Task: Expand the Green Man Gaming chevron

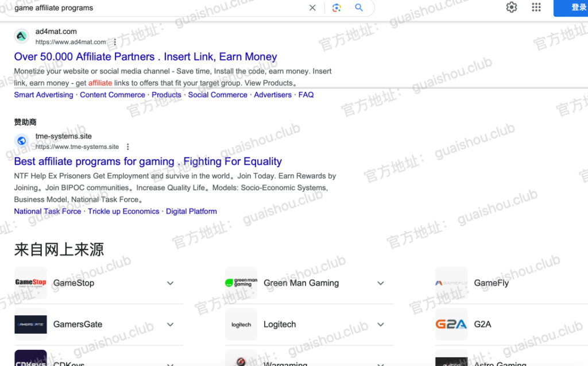Action: 381,283
